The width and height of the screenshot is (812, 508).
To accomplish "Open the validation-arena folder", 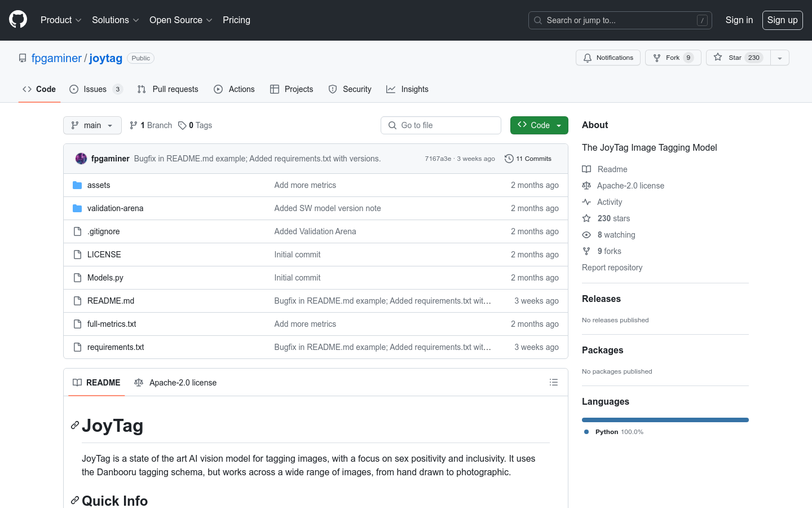I will [115, 208].
